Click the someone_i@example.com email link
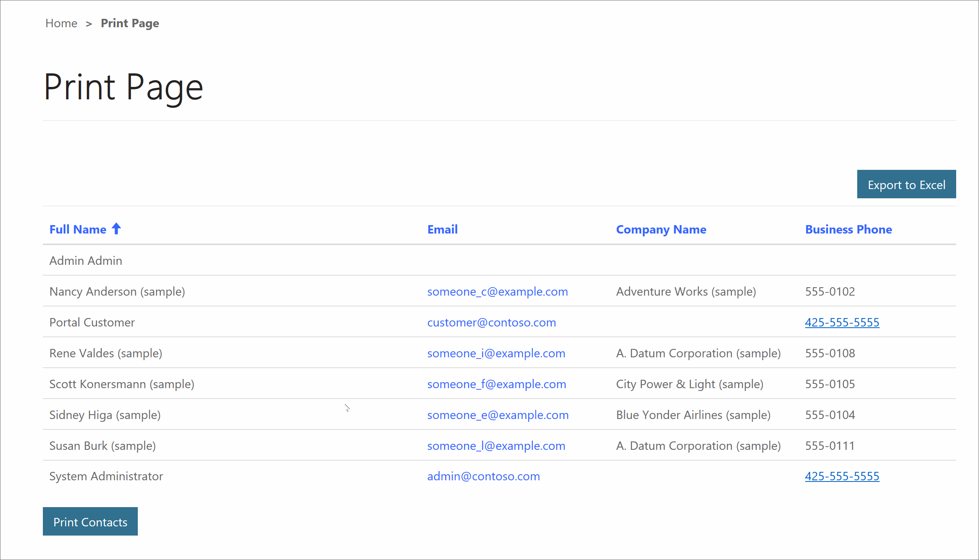 click(496, 353)
